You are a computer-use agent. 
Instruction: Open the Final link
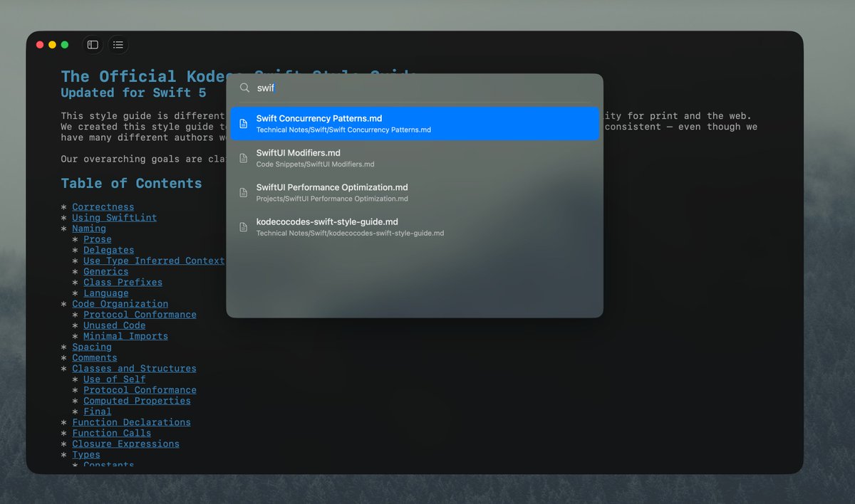click(98, 411)
